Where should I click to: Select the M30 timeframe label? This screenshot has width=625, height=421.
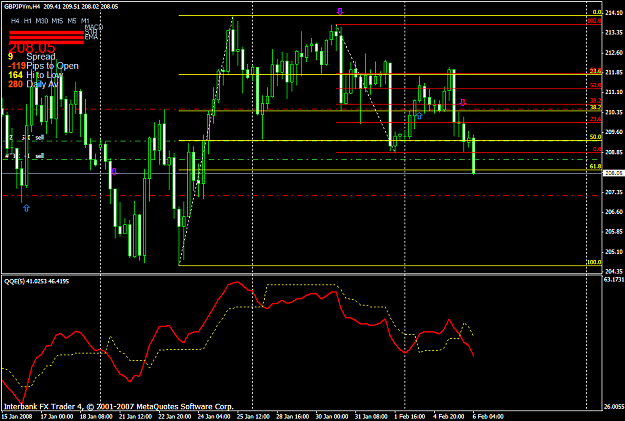(x=41, y=21)
